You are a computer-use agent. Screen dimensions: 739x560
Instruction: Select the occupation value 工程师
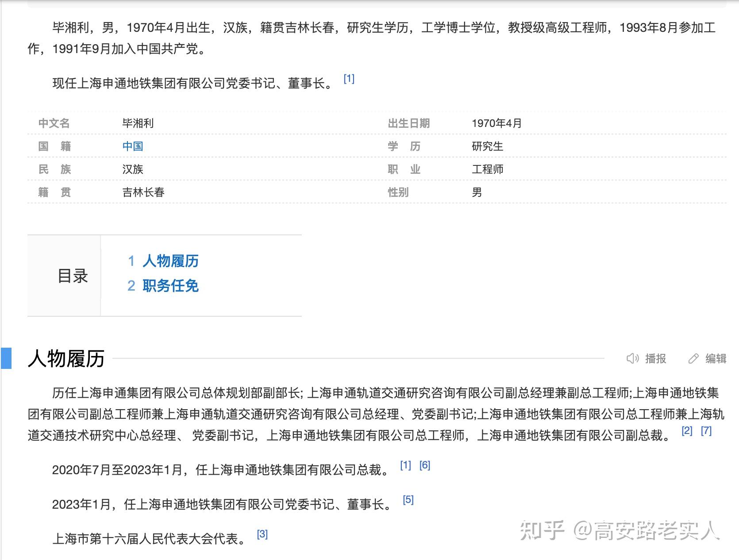click(488, 169)
